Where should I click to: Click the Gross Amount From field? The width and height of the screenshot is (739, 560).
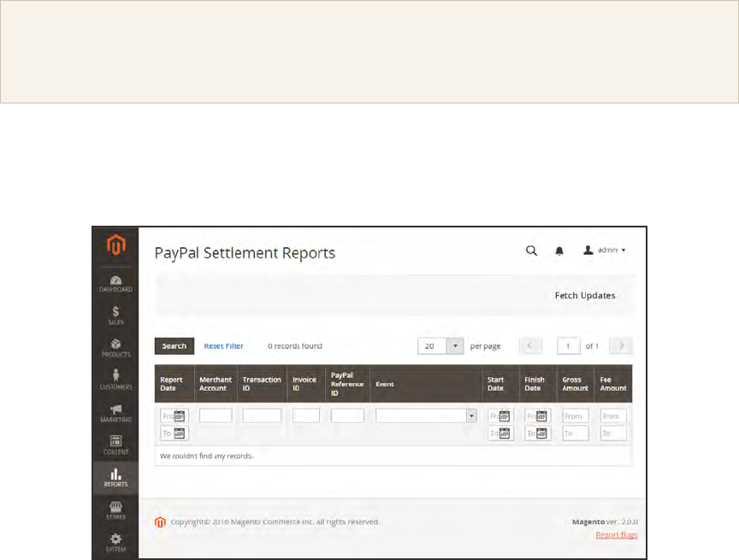point(576,416)
